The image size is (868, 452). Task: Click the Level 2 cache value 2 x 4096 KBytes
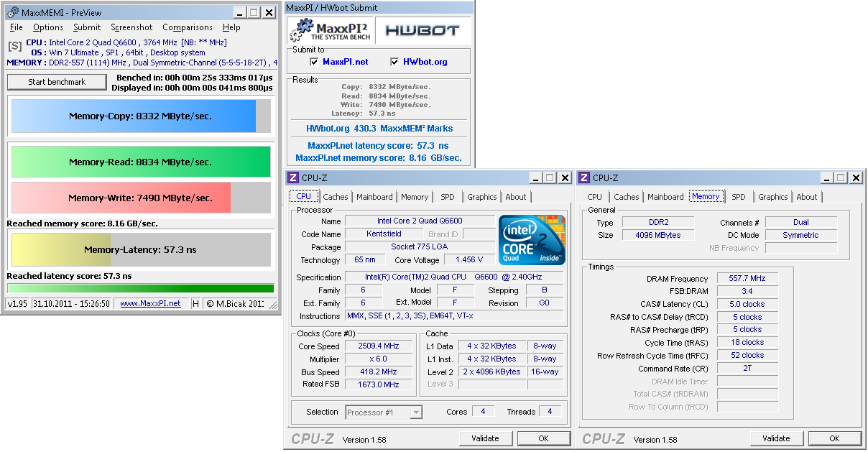click(493, 372)
